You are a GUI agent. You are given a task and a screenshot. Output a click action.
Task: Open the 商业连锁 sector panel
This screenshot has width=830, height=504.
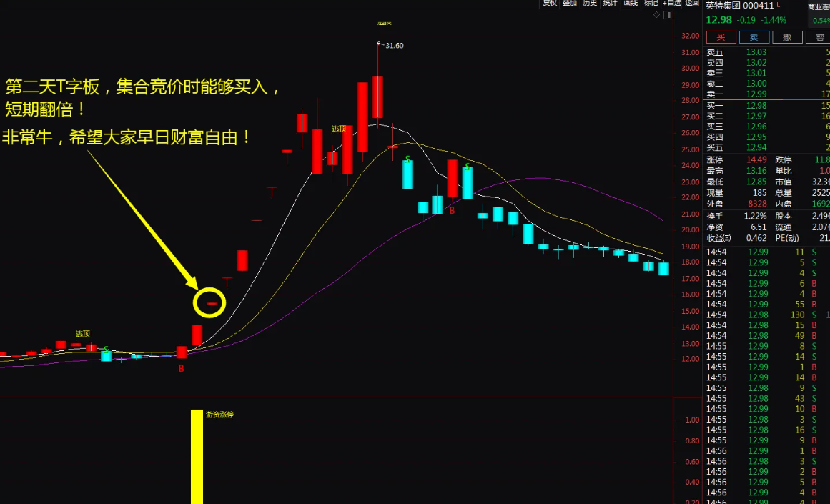pyautogui.click(x=817, y=6)
